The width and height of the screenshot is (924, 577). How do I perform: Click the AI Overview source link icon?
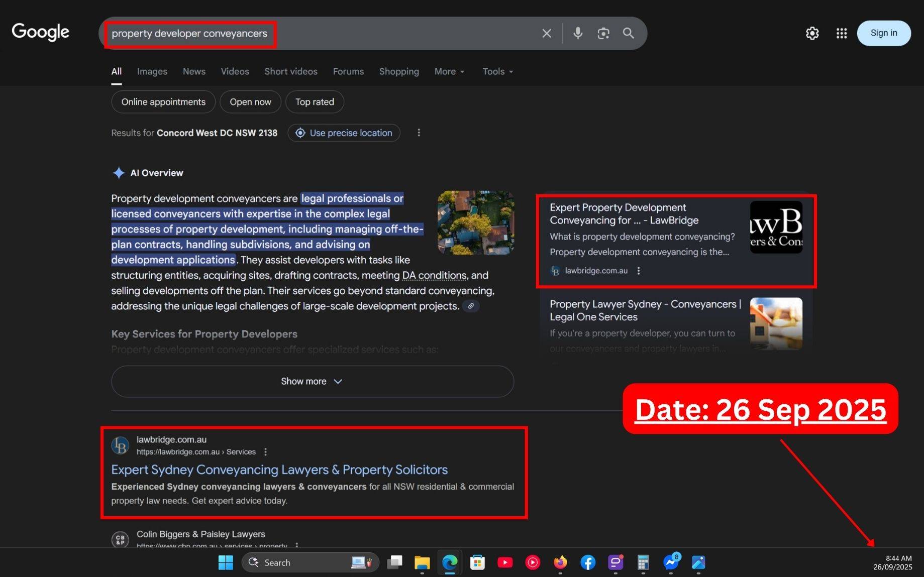[471, 306]
